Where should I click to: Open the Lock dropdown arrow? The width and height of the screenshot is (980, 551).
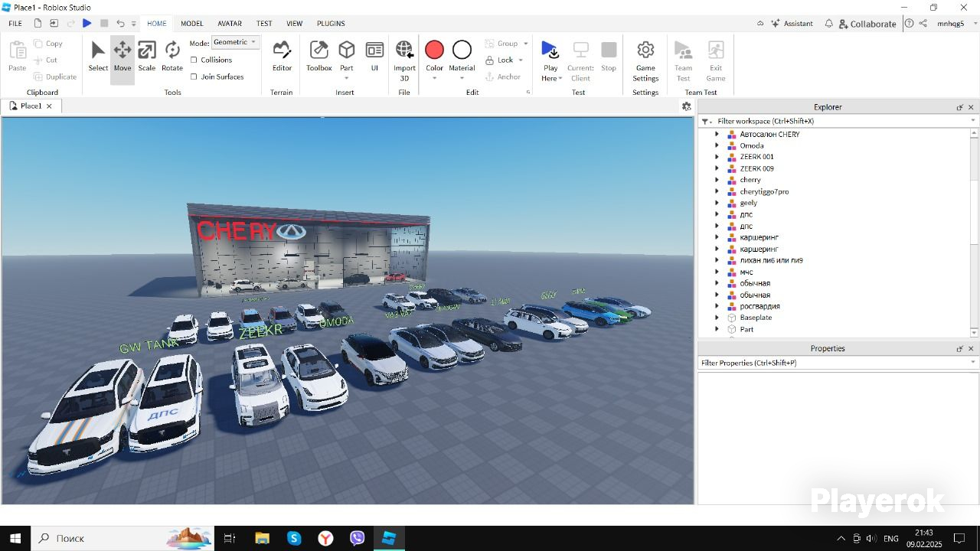(x=521, y=60)
